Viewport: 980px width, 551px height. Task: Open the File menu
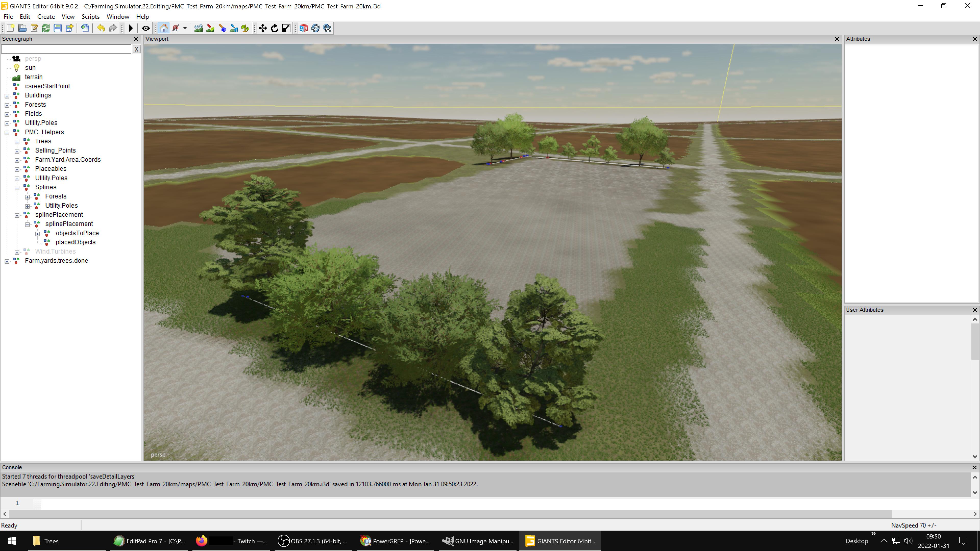click(8, 17)
